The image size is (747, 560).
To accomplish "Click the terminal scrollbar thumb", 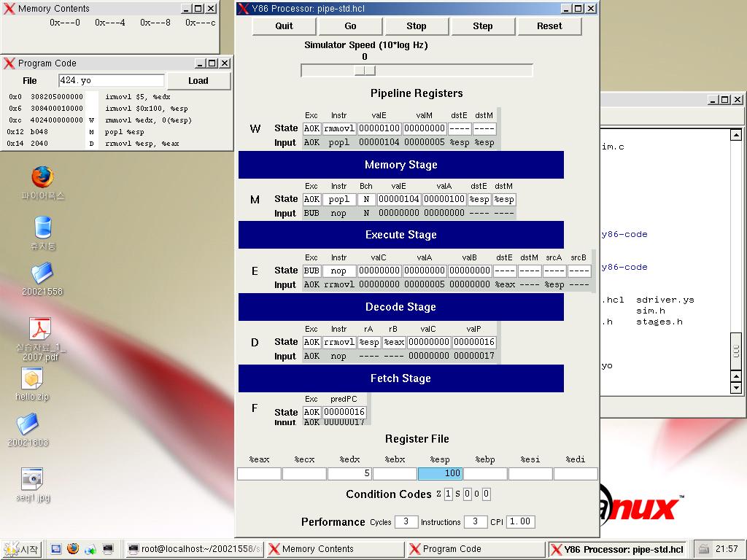I will click(736, 351).
